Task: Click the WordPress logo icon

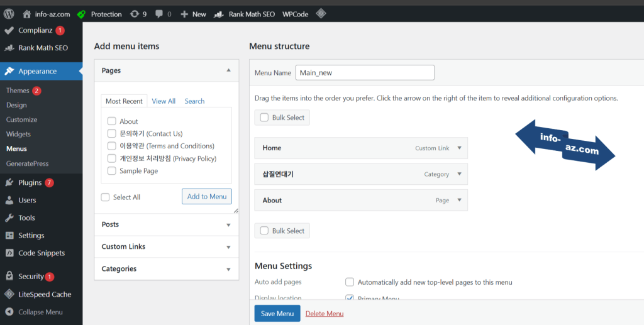Action: [9, 14]
